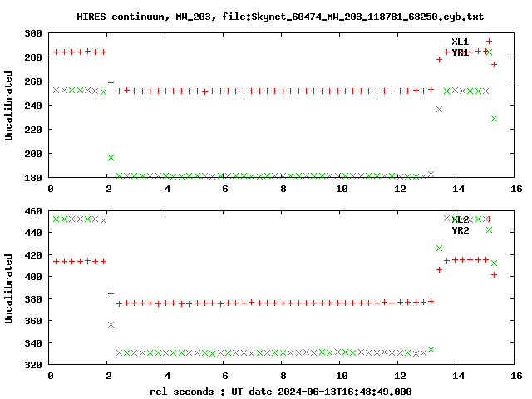Click the green YR2 point near 356 in bottom plot

(x=111, y=325)
